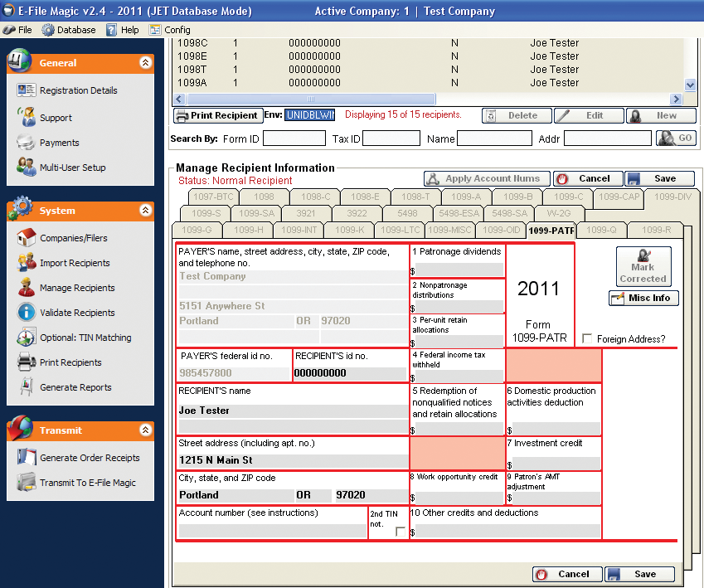
Task: Click the Mark Corrected button
Action: (643, 266)
